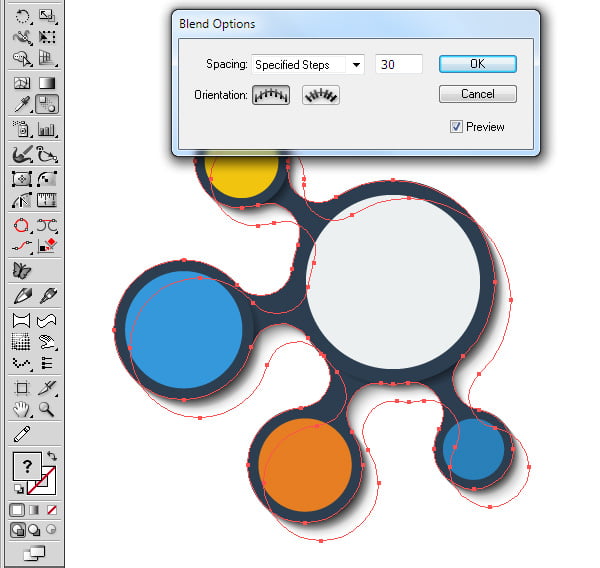Image resolution: width=600 pixels, height=568 pixels.
Task: Choose the Align to Path orientation
Action: click(321, 95)
